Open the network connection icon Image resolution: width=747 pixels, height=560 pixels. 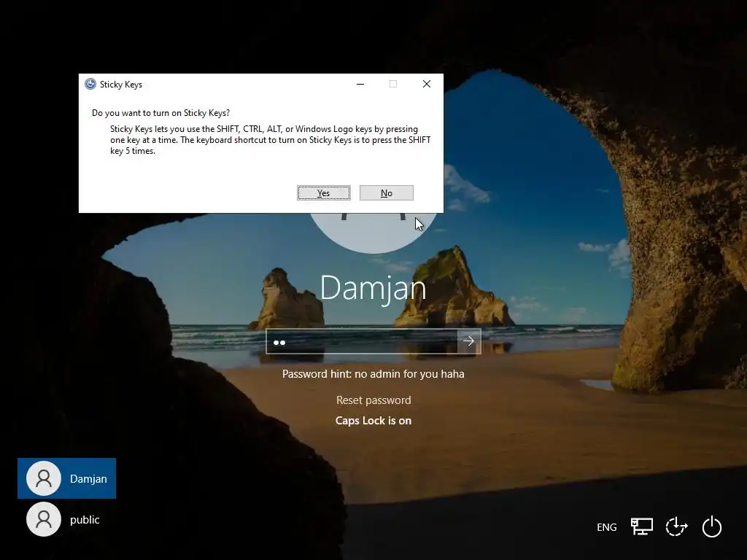click(x=642, y=526)
